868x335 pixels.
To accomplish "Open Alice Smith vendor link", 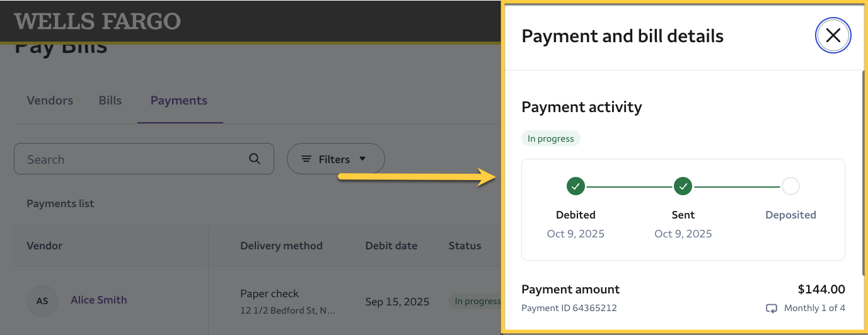I will click(x=99, y=300).
